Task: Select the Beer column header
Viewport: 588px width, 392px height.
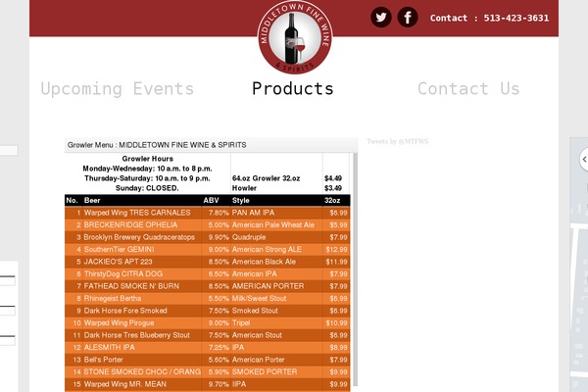Action: (x=92, y=200)
